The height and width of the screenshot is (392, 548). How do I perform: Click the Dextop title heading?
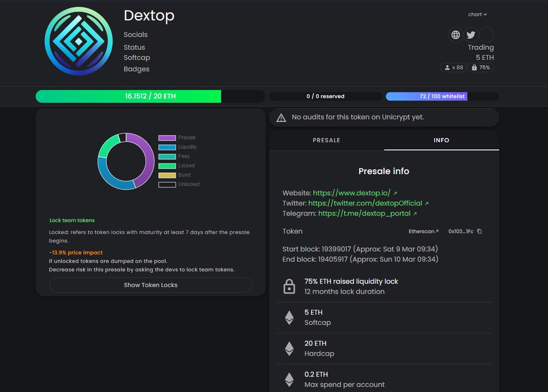[149, 16]
